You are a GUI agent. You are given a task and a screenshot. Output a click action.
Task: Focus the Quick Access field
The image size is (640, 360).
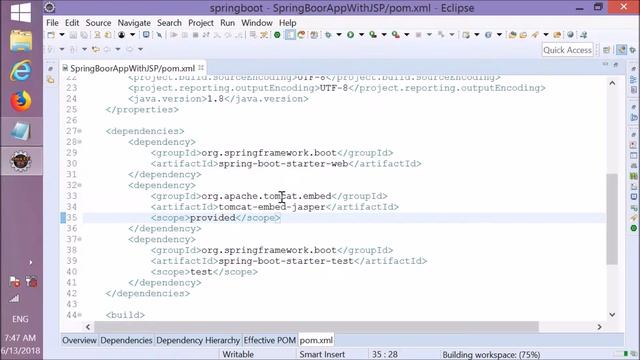[567, 50]
